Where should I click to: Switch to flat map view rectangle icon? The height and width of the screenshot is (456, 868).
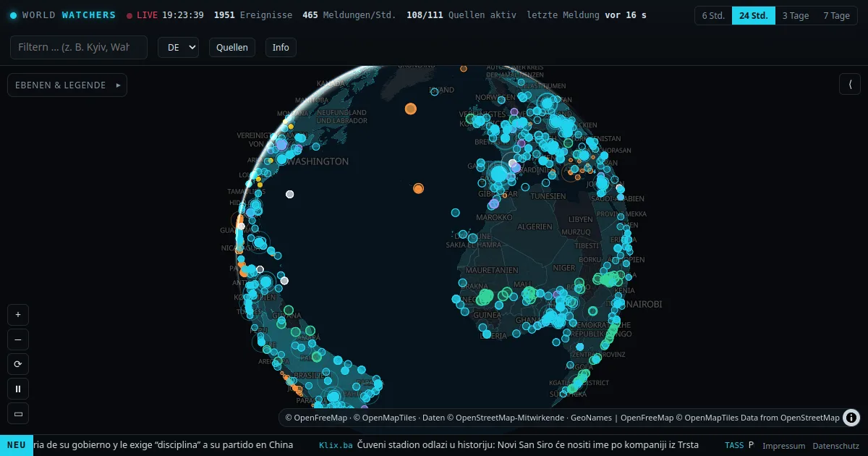click(x=18, y=413)
